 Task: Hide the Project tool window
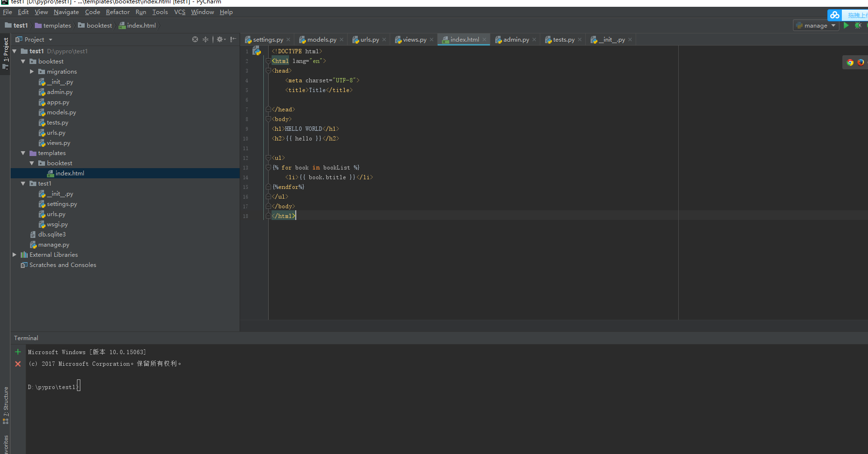click(x=233, y=39)
